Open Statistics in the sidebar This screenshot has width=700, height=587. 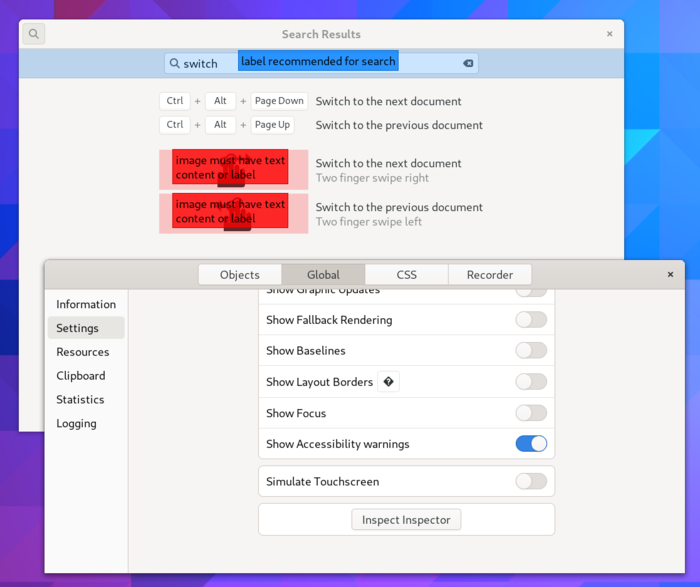coord(80,400)
